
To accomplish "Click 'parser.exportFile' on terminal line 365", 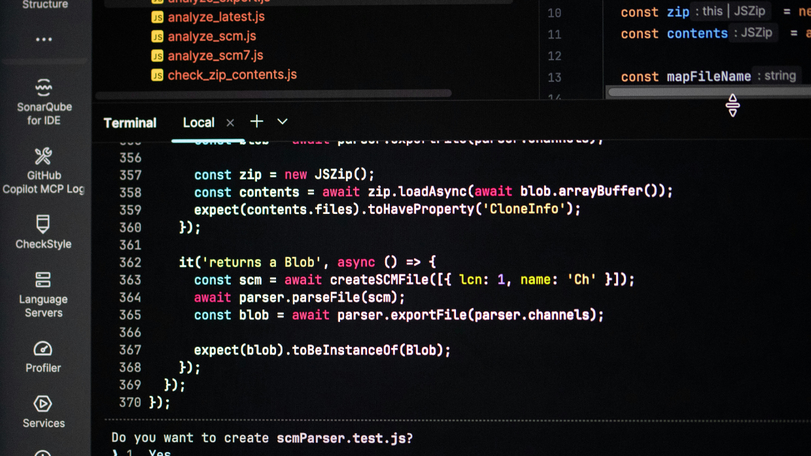I will pyautogui.click(x=402, y=315).
